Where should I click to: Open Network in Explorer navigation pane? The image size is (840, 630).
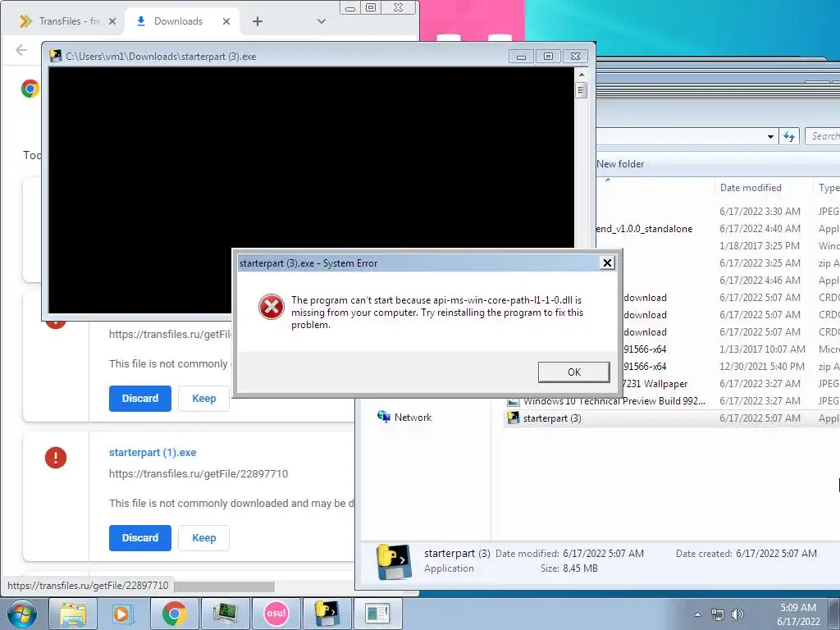413,418
